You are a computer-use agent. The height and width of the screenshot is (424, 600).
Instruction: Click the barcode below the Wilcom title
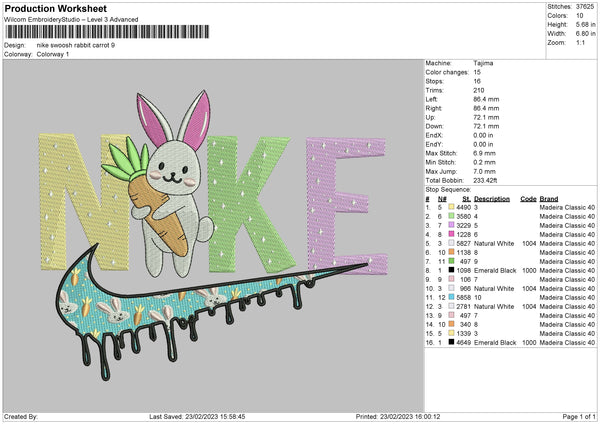(107, 33)
